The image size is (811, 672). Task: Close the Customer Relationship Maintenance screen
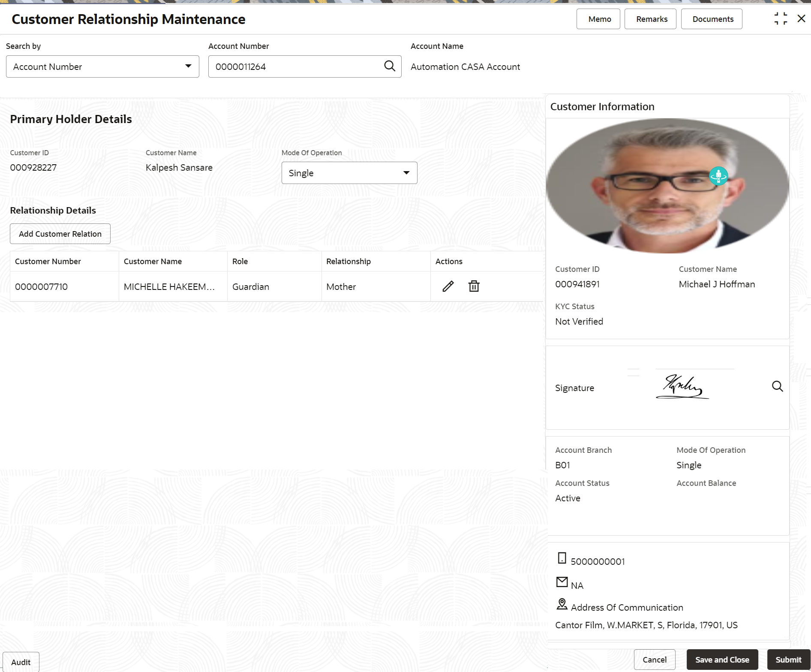tap(801, 18)
